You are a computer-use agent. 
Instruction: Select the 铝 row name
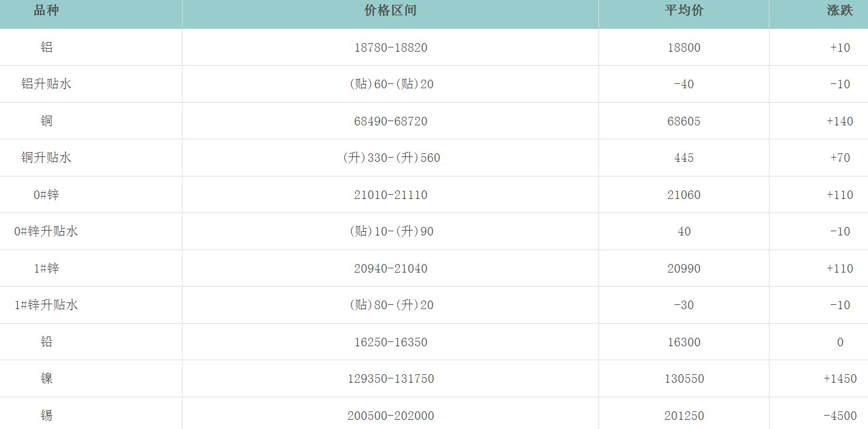point(47,47)
